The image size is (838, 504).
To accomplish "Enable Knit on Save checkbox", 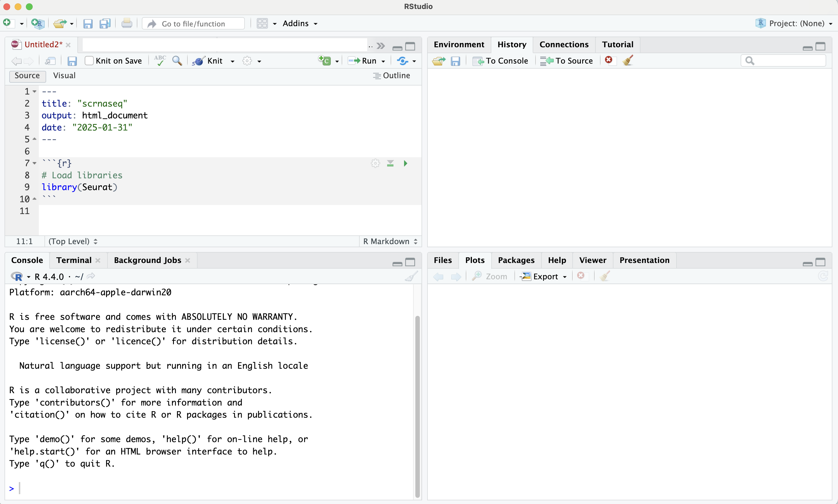I will click(x=89, y=61).
